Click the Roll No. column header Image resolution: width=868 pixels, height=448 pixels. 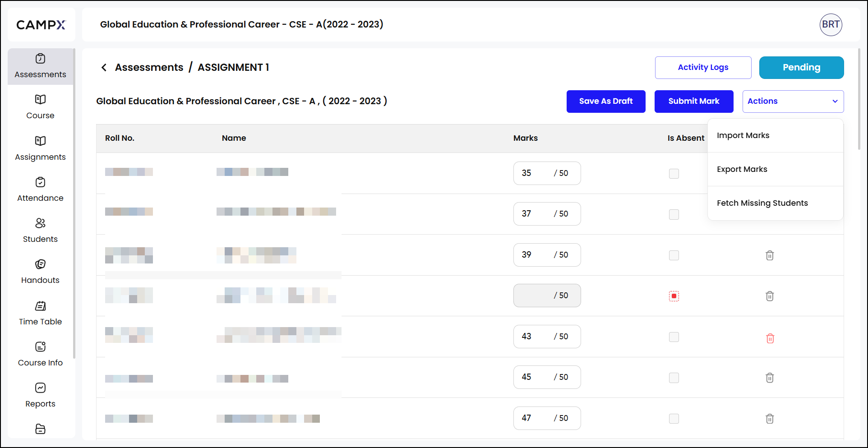pyautogui.click(x=120, y=138)
